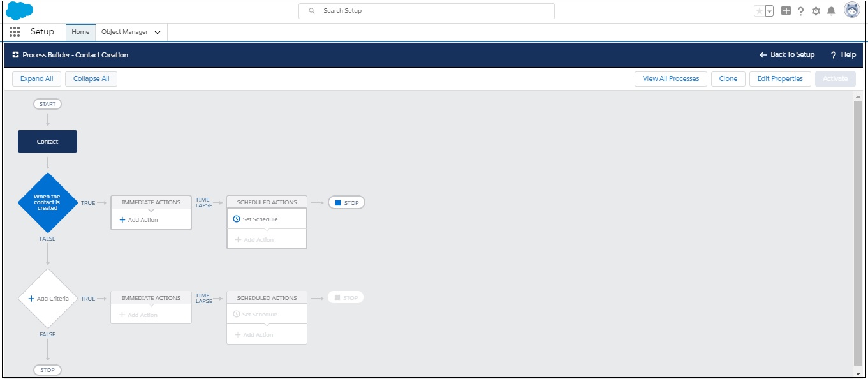This screenshot has height=379, width=868.
Task: Click the FALSE label below the first criteria
Action: [x=47, y=239]
